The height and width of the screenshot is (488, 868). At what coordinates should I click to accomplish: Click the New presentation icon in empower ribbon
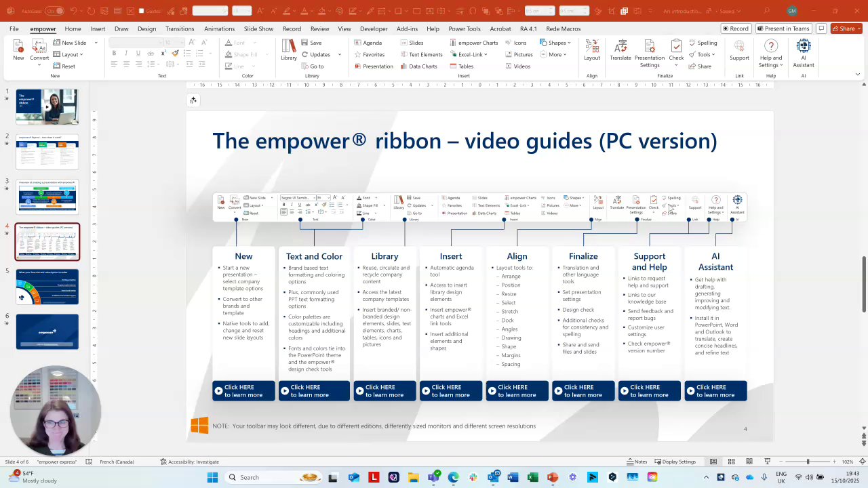pos(18,49)
